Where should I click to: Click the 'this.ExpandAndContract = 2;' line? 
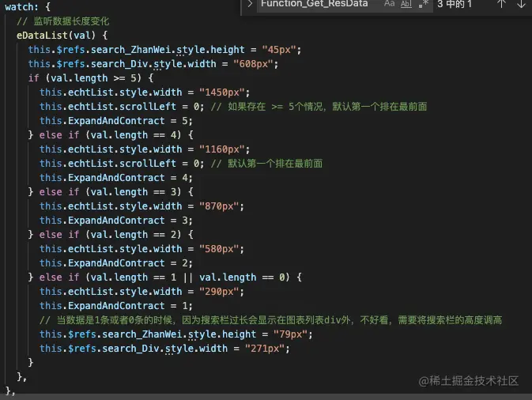(x=116, y=263)
